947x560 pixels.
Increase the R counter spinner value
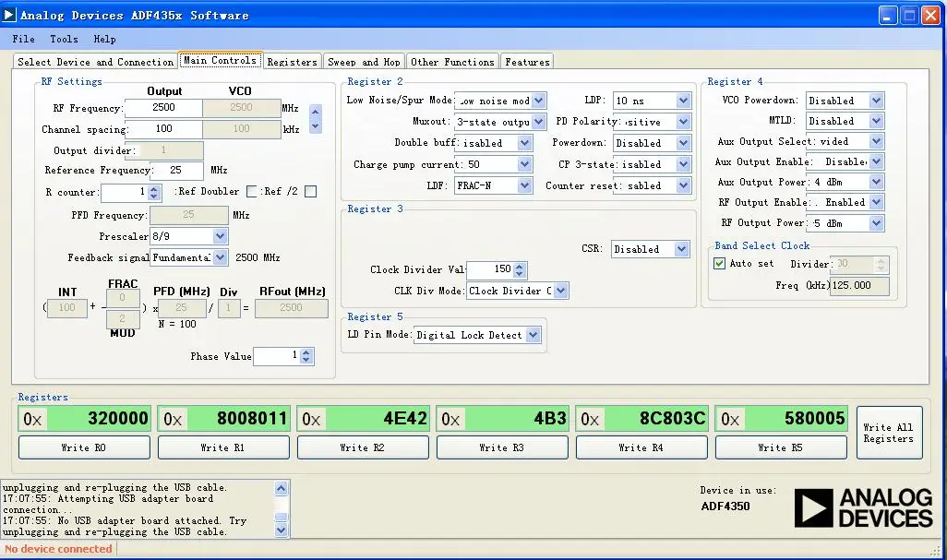click(155, 188)
